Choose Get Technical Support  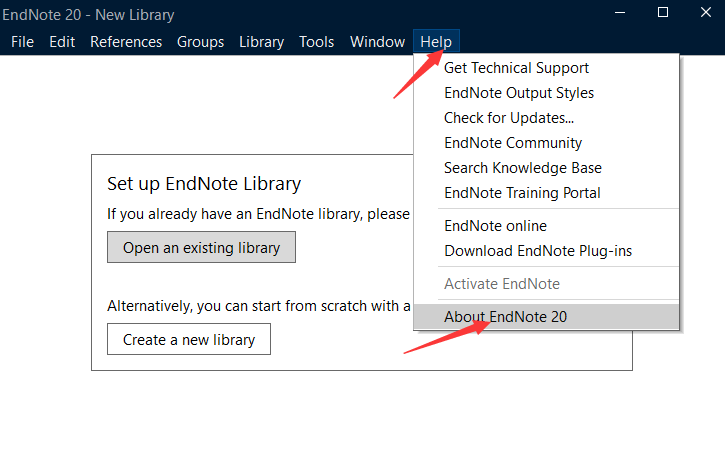point(547,68)
